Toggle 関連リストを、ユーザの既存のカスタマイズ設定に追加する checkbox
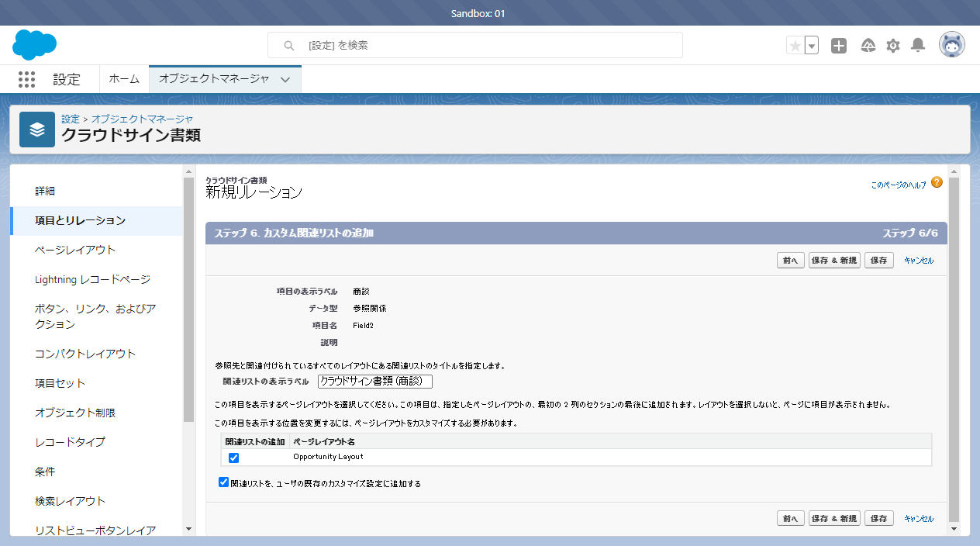The image size is (980, 546). click(x=224, y=482)
